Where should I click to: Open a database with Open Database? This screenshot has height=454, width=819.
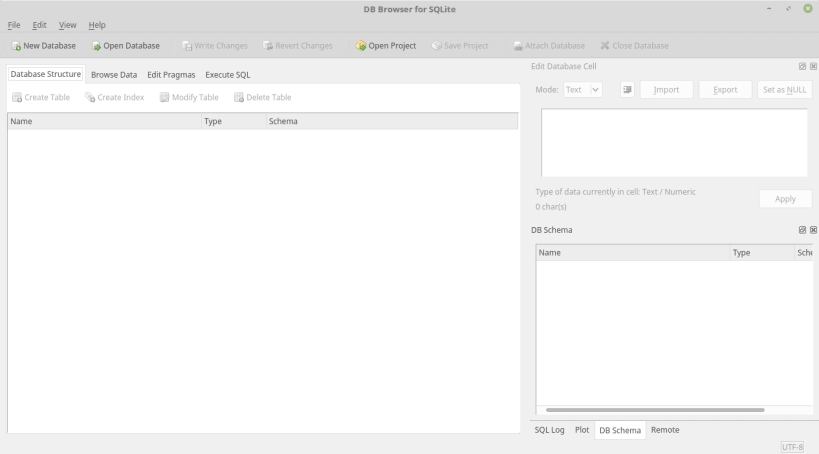pyautogui.click(x=125, y=46)
